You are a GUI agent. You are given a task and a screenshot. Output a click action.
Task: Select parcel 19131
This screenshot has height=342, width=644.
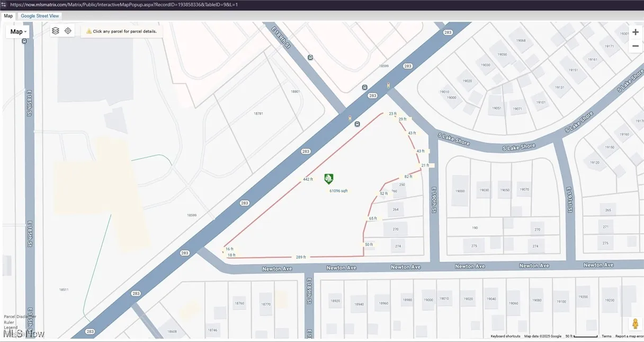point(560,87)
